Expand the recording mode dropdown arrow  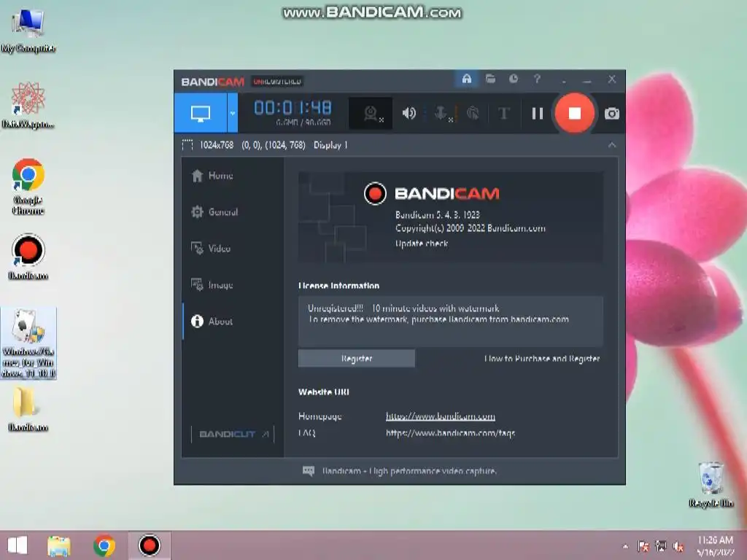[x=233, y=113]
